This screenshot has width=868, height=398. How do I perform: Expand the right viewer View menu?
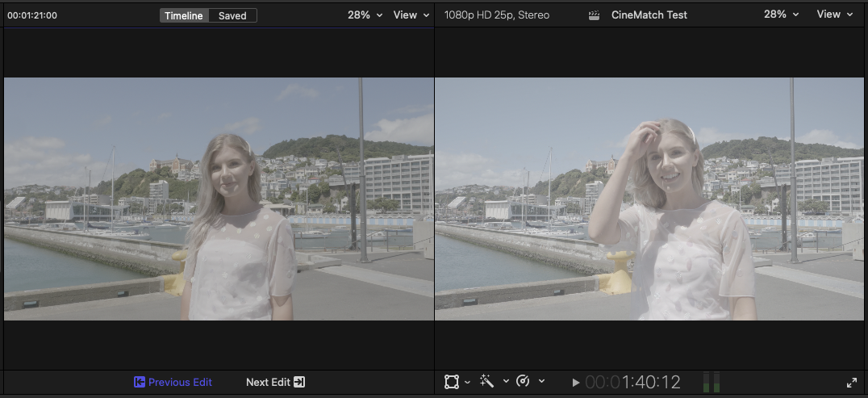pos(834,15)
